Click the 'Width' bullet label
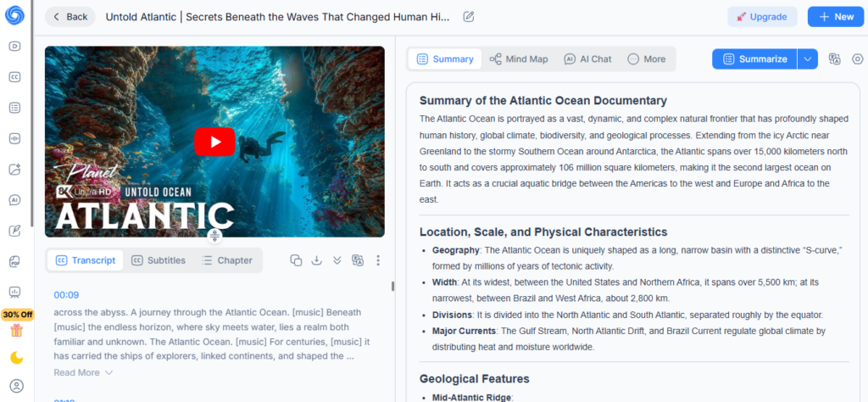Screen dimensions: 868x402 coord(444,282)
